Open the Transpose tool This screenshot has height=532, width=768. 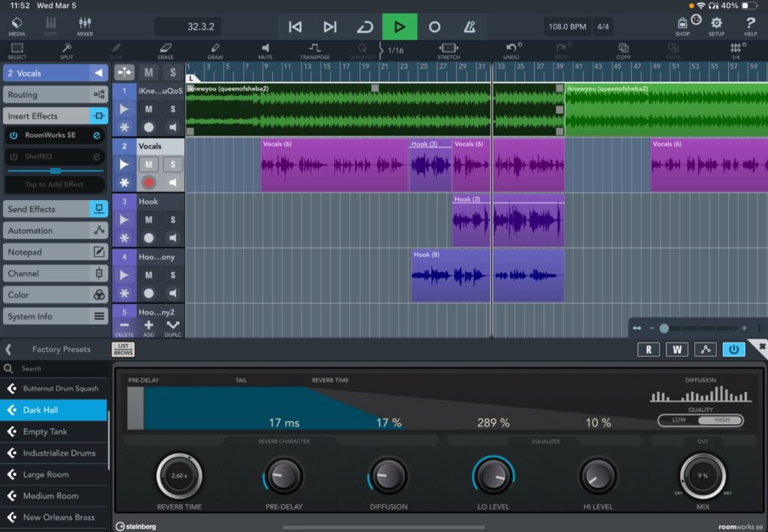click(x=315, y=51)
